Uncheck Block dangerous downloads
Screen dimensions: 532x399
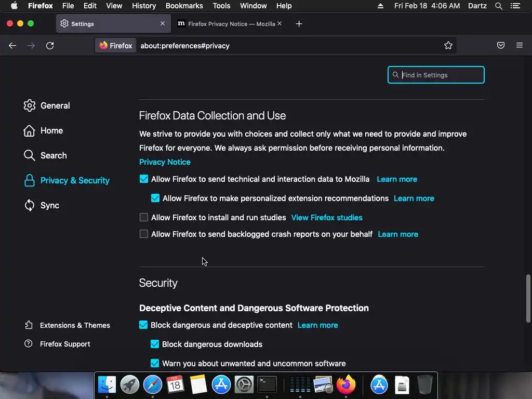(x=155, y=344)
